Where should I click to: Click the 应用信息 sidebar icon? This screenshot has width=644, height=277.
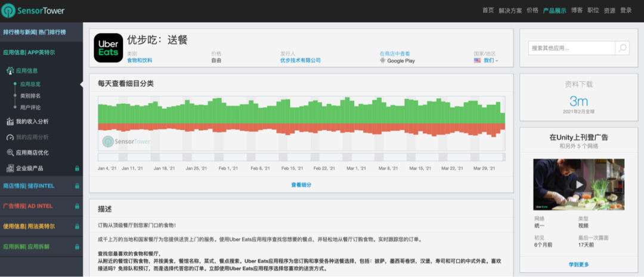coord(10,70)
